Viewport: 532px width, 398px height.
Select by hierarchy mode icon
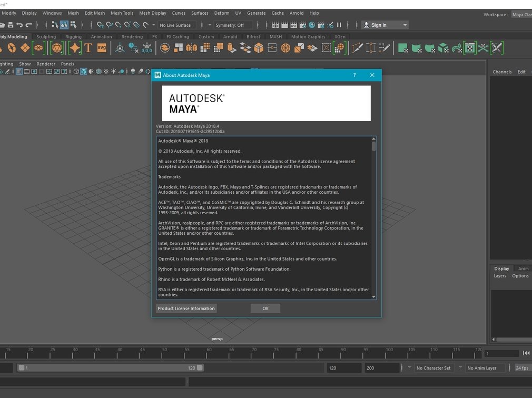(x=55, y=25)
